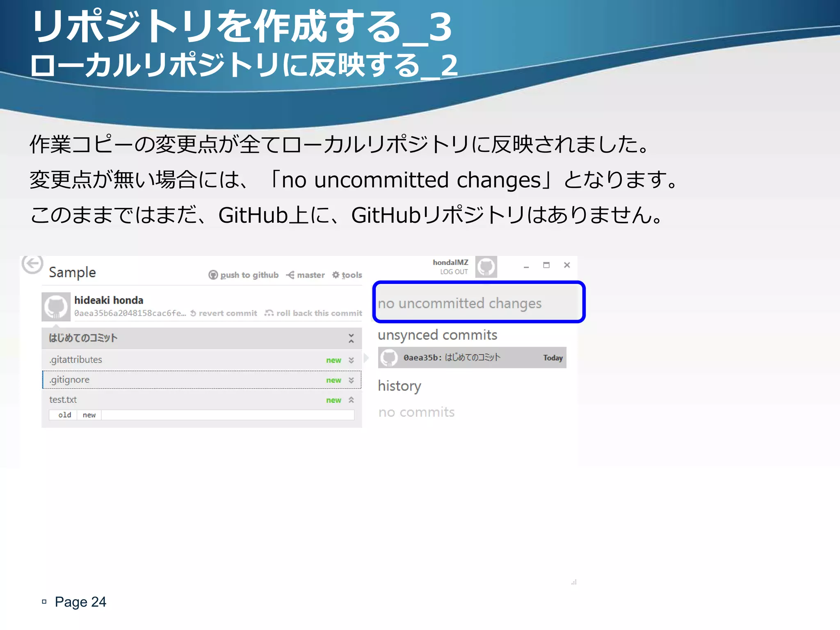
Task: Click the revert commit link
Action: click(x=224, y=313)
